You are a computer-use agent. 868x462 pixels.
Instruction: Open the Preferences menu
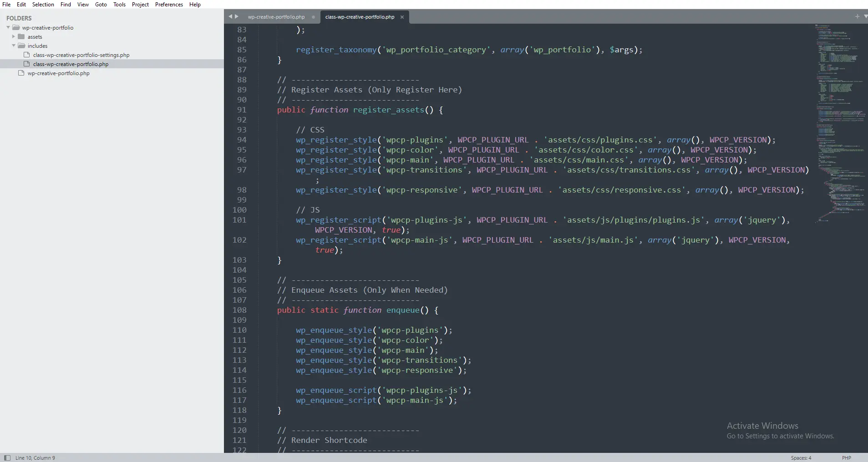(x=169, y=4)
